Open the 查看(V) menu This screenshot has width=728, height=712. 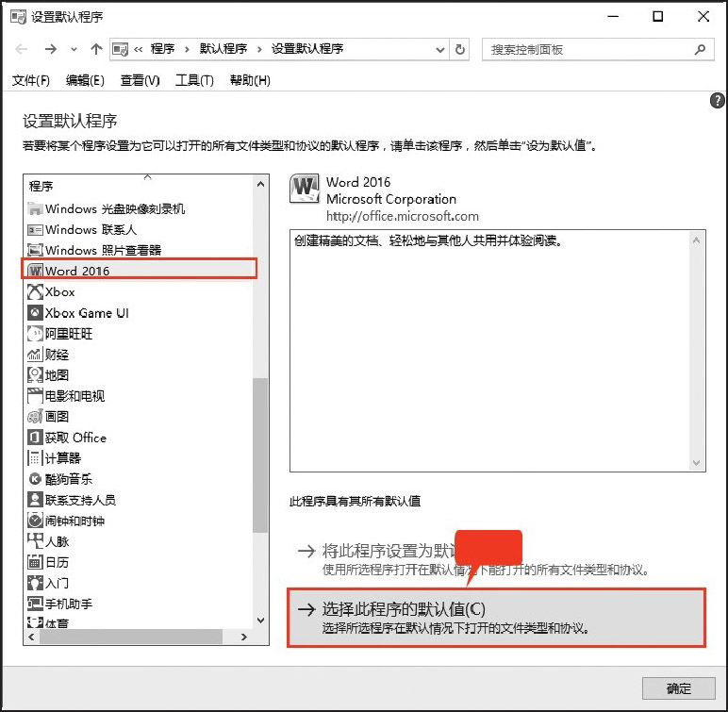[x=140, y=80]
